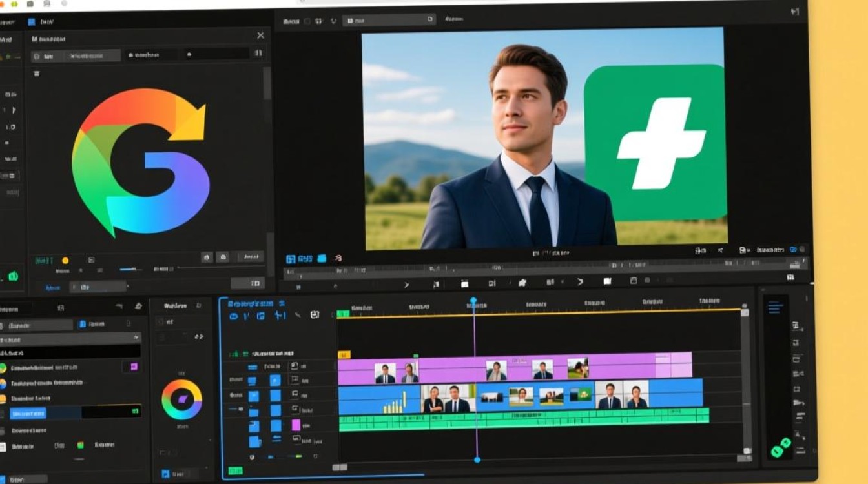Click the grassy outdoor thumbnail on purple track
868x484 pixels.
point(578,368)
